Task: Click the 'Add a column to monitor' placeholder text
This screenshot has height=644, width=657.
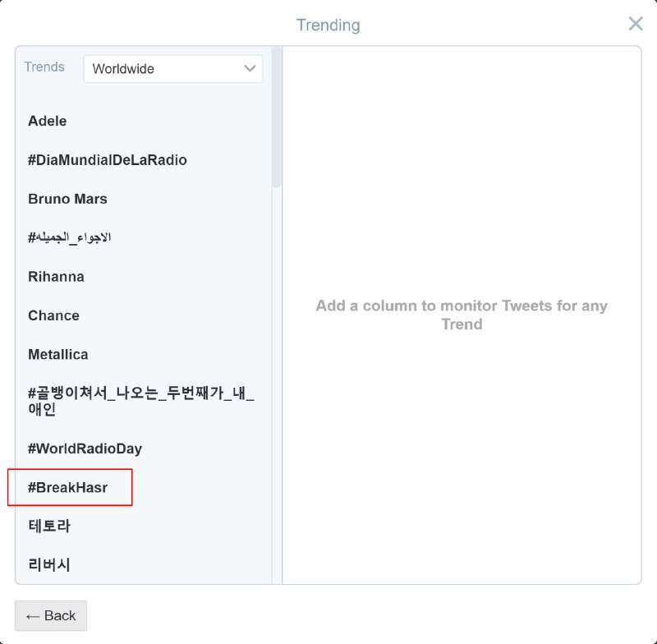Action: coord(461,315)
